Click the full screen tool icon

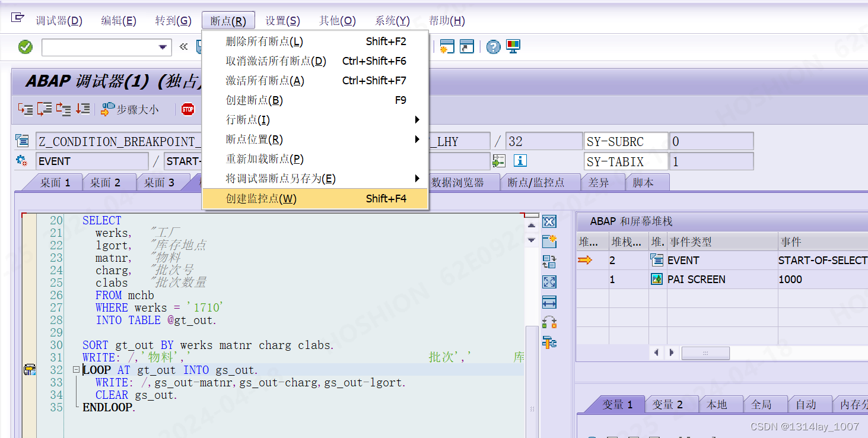tap(549, 282)
